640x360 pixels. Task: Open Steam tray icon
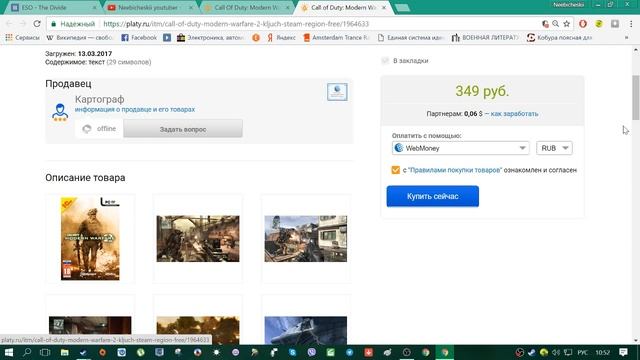[x=531, y=352]
